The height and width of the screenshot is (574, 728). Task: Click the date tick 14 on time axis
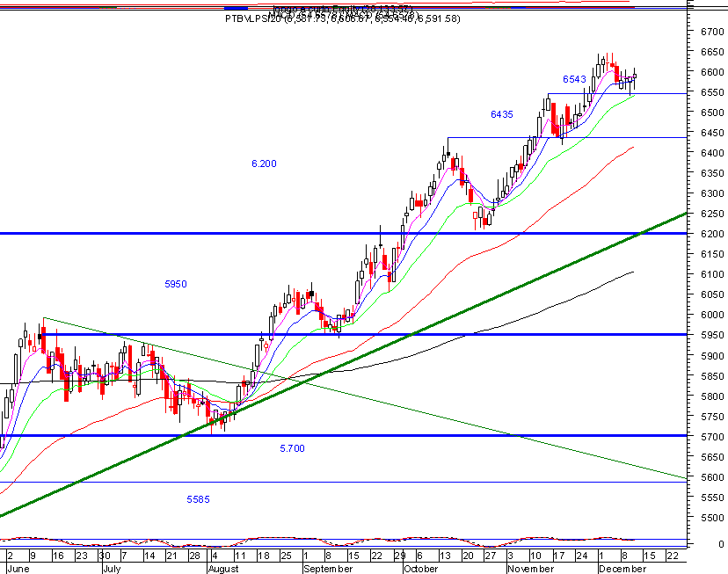[149, 556]
